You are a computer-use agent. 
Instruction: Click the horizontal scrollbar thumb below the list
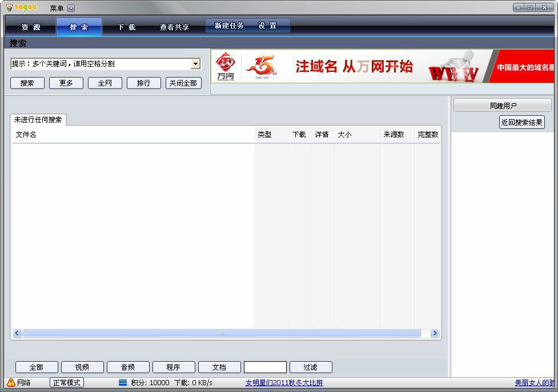pos(222,333)
